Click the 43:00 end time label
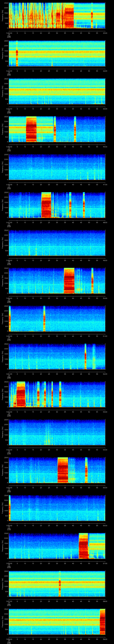Screen dimensions: 114x644 coord(105,33)
